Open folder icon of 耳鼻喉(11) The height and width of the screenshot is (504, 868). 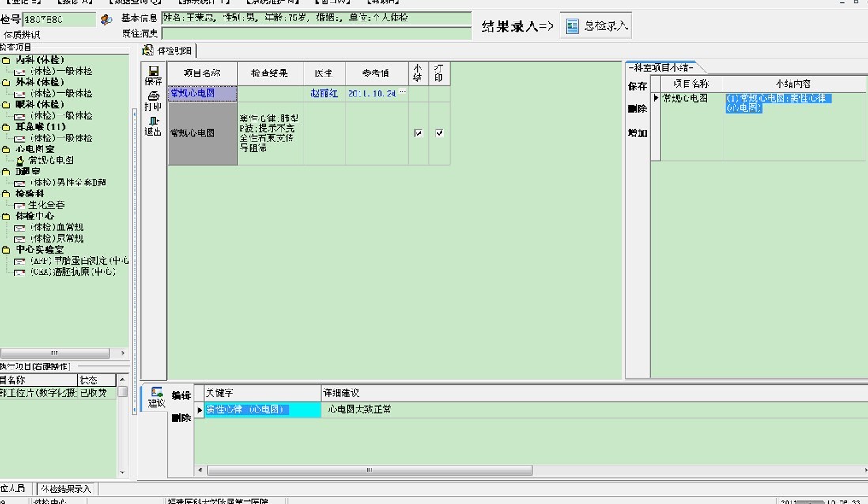(6, 126)
